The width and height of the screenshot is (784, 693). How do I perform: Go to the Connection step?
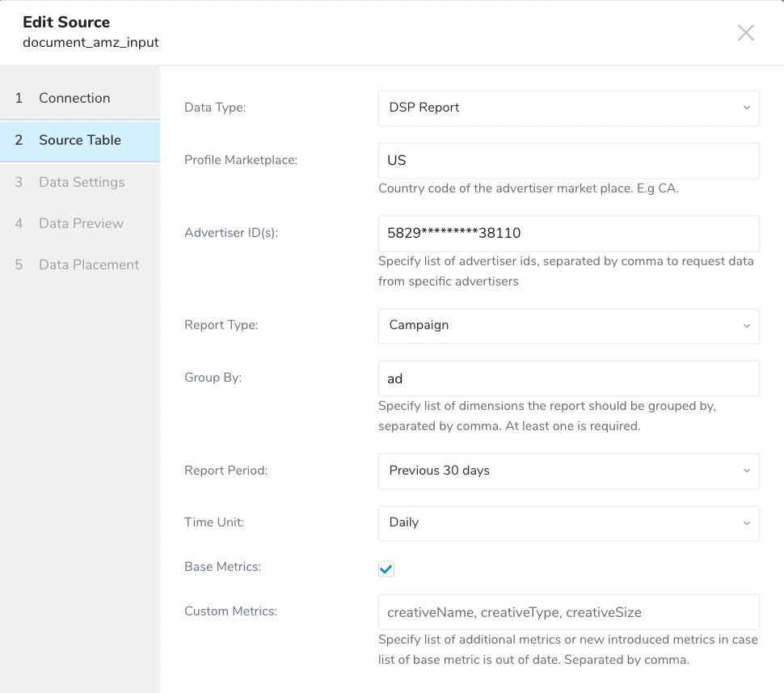(74, 98)
